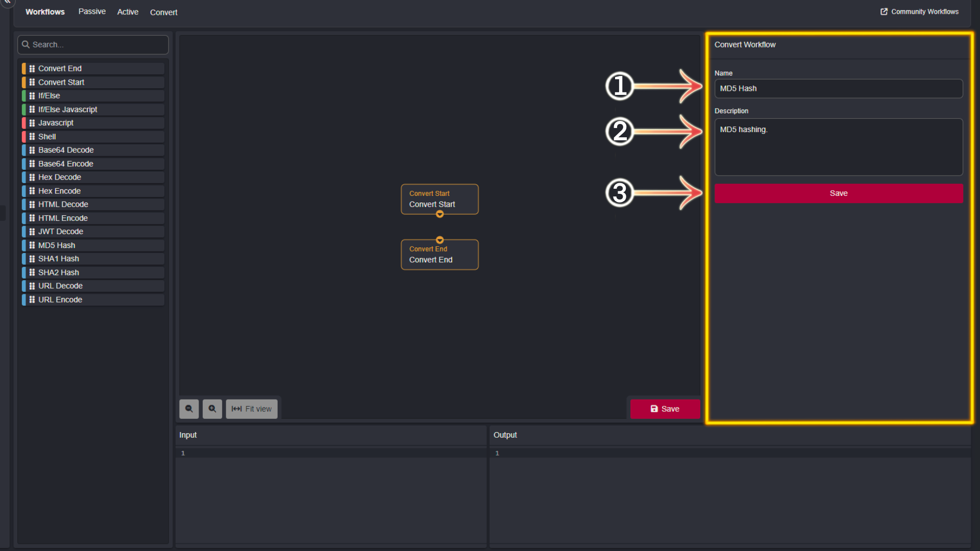This screenshot has width=980, height=551.
Task: Grab the drag handle of Base64 Decode
Action: pos(32,150)
